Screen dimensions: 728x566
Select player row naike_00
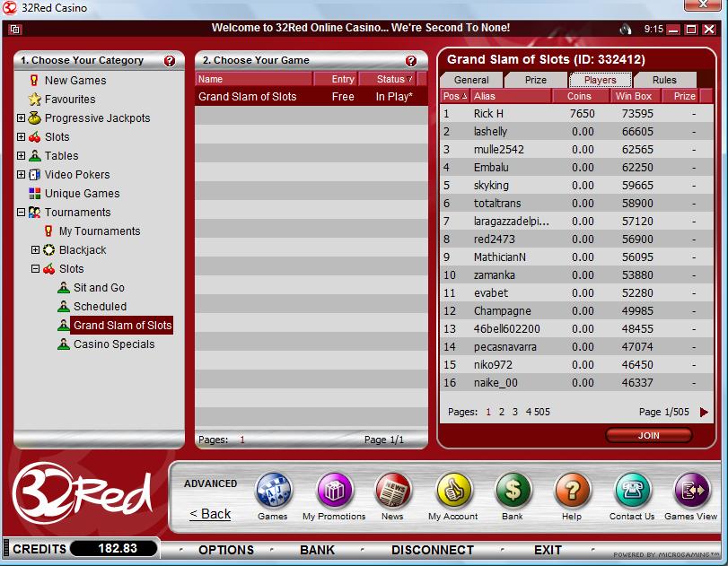(x=576, y=383)
